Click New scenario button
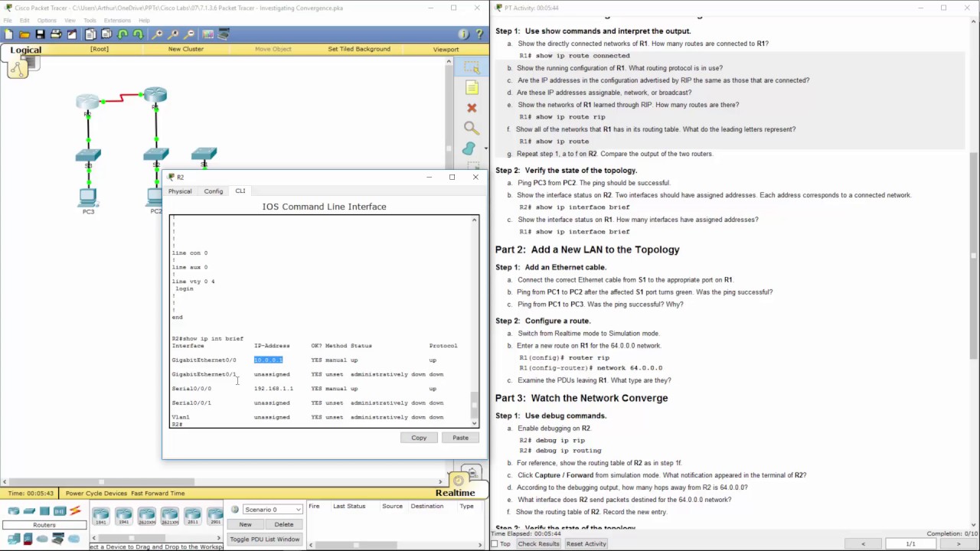The image size is (980, 551). [245, 524]
